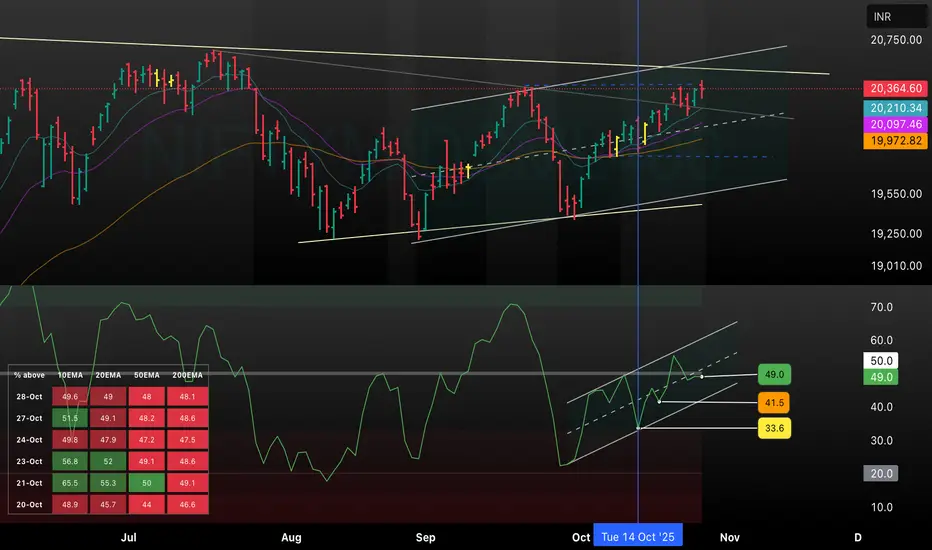Select the white 50.0 midline axis label
This screenshot has width=932, height=550.
(x=881, y=361)
